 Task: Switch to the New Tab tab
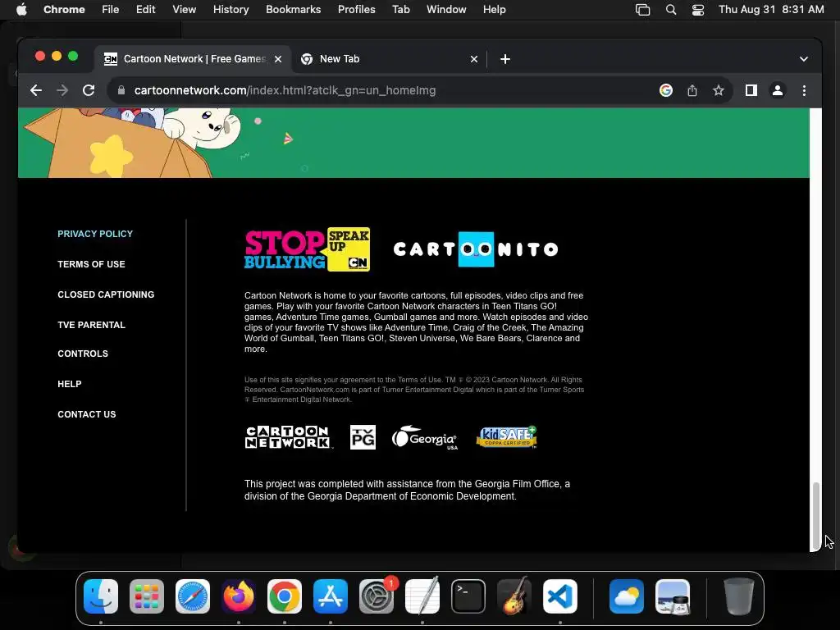[x=388, y=59]
